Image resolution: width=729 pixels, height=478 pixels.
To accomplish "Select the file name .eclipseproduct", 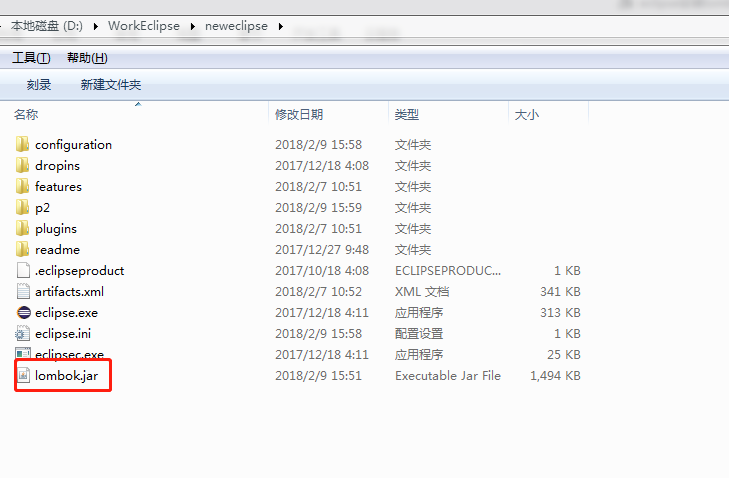I will 80,271.
